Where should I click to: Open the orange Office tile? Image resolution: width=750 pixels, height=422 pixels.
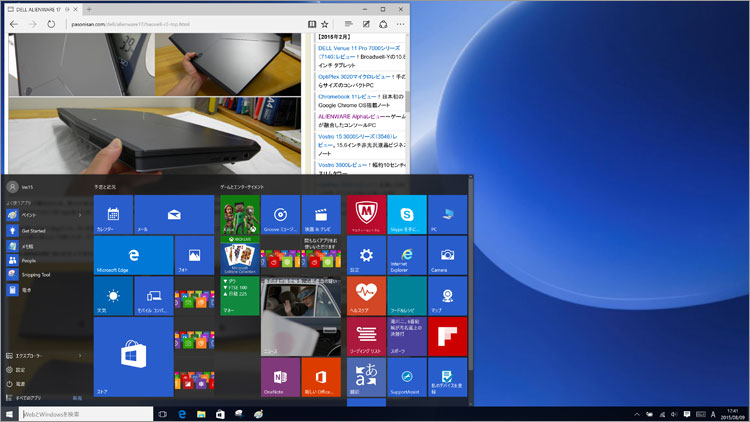click(x=321, y=377)
